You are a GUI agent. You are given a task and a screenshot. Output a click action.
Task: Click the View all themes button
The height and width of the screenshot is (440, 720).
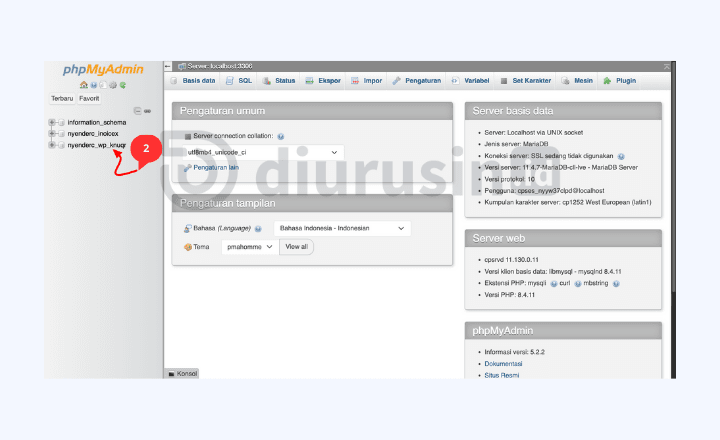[x=296, y=247]
